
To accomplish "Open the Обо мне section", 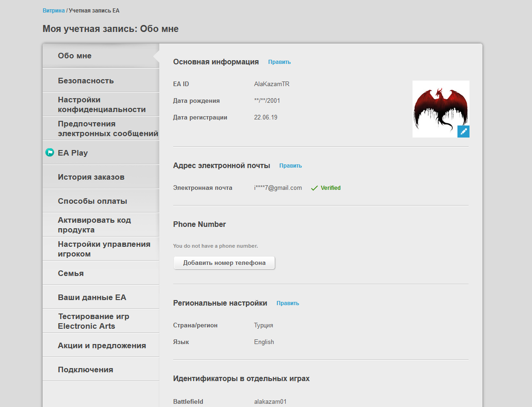I will tap(101, 56).
